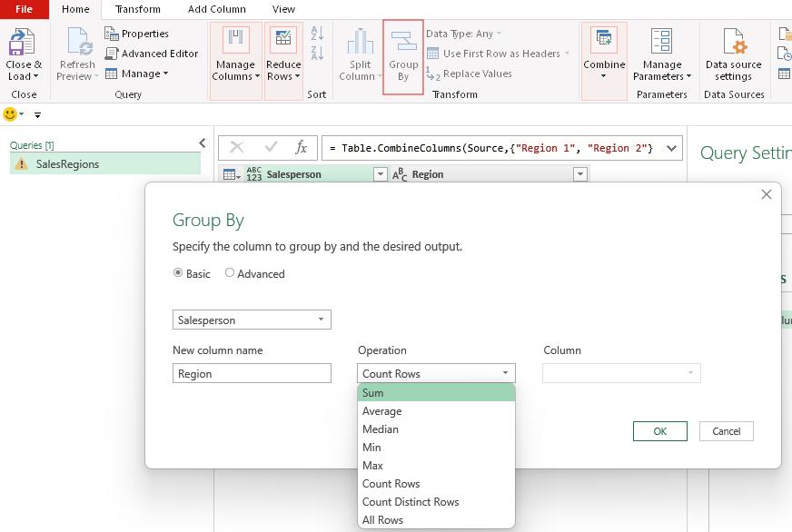792x532 pixels.
Task: Click OK in Group By dialog
Action: (x=659, y=431)
